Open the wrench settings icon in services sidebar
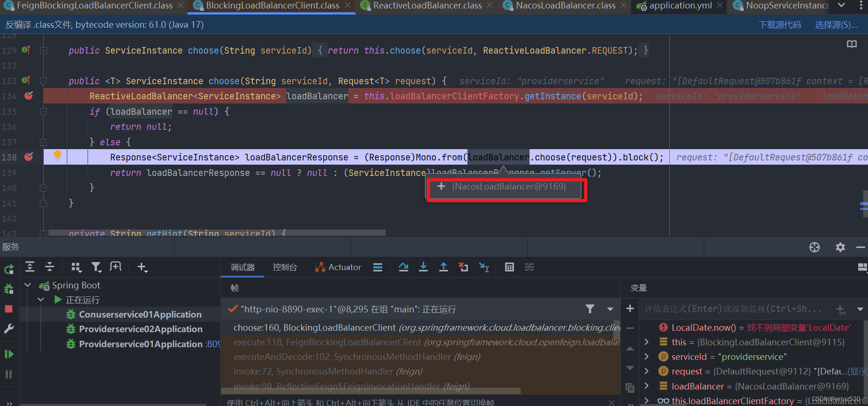This screenshot has width=868, height=406. tap(9, 329)
